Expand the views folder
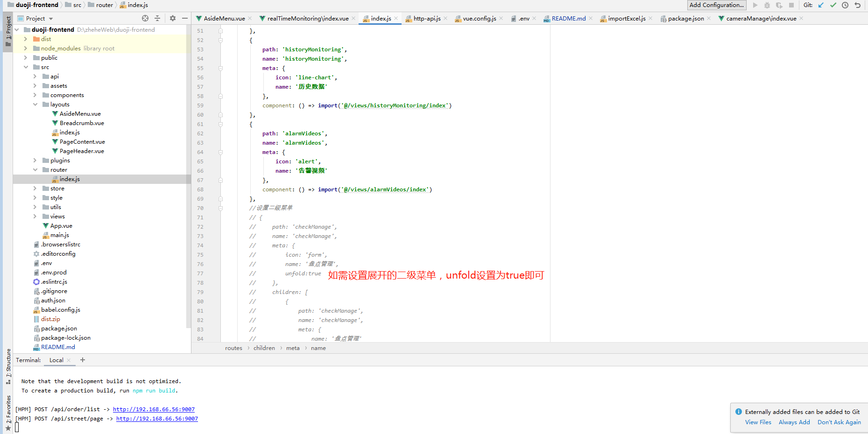Viewport: 868px width, 434px height. pyautogui.click(x=35, y=216)
